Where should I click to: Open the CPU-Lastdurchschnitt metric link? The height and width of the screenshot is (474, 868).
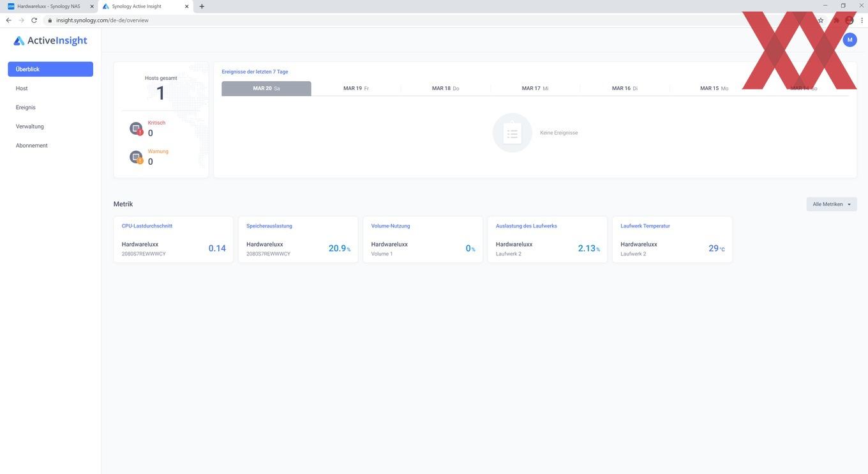point(147,226)
